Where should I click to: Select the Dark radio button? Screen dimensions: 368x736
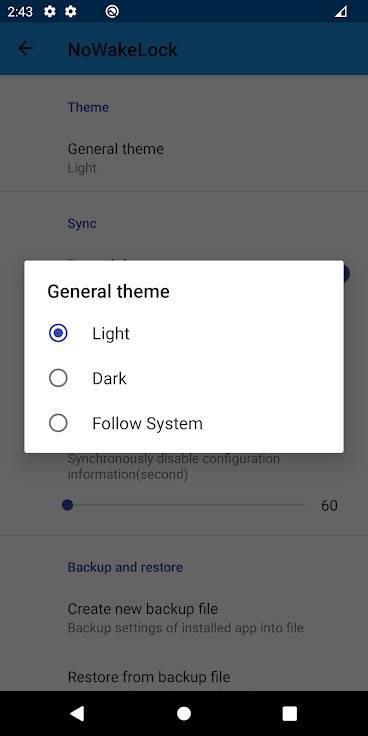click(x=58, y=378)
